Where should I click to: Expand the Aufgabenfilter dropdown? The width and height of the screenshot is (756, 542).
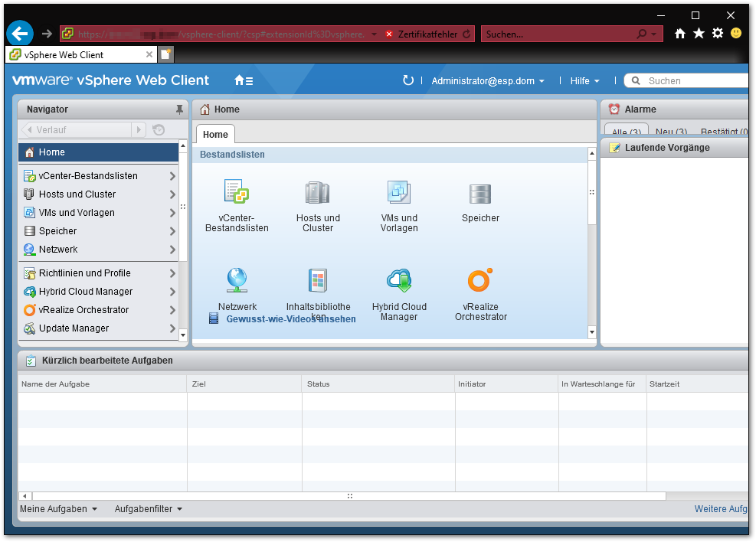[x=149, y=509]
